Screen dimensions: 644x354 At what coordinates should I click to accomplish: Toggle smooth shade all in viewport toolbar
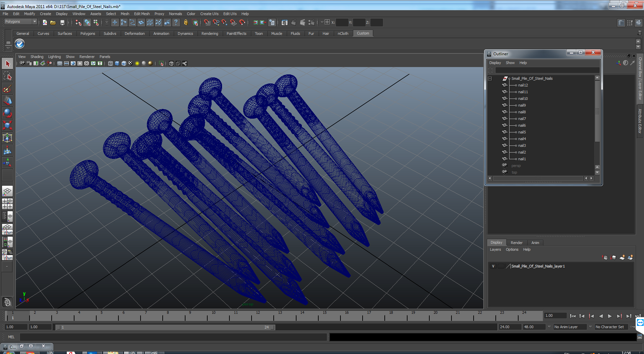[117, 63]
